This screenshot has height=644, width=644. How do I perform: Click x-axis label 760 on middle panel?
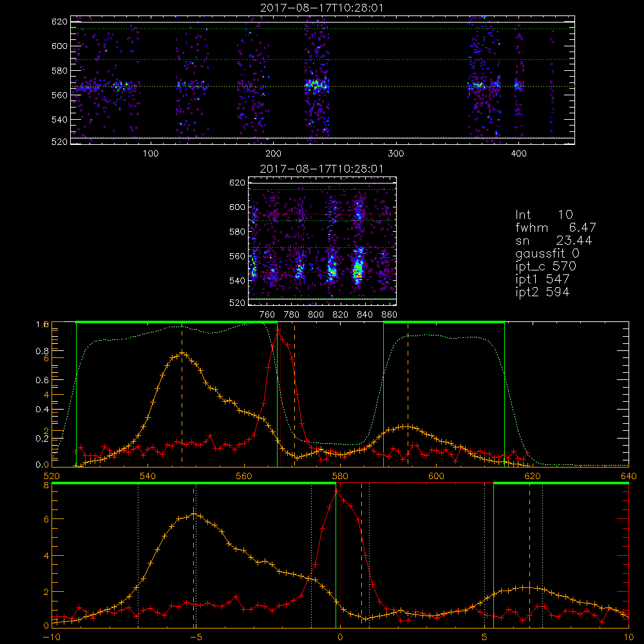267,315
